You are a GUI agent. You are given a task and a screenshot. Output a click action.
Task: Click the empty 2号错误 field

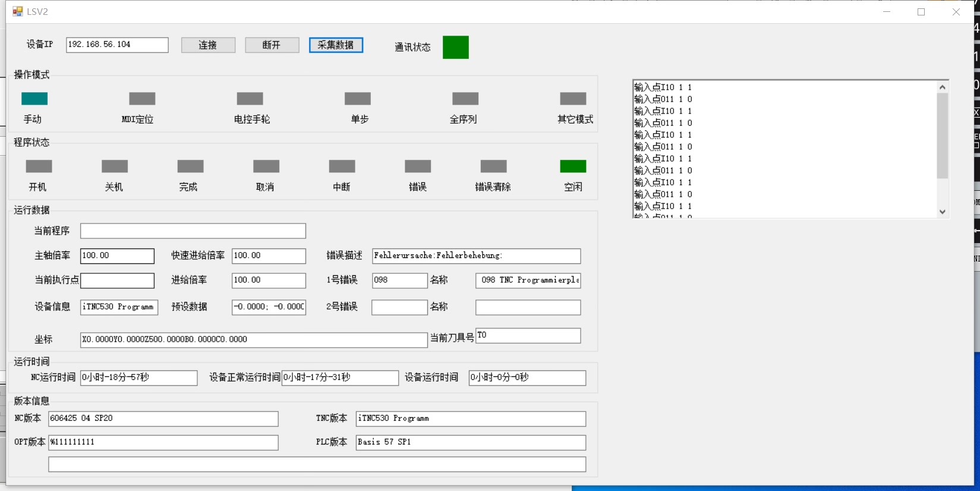399,307
